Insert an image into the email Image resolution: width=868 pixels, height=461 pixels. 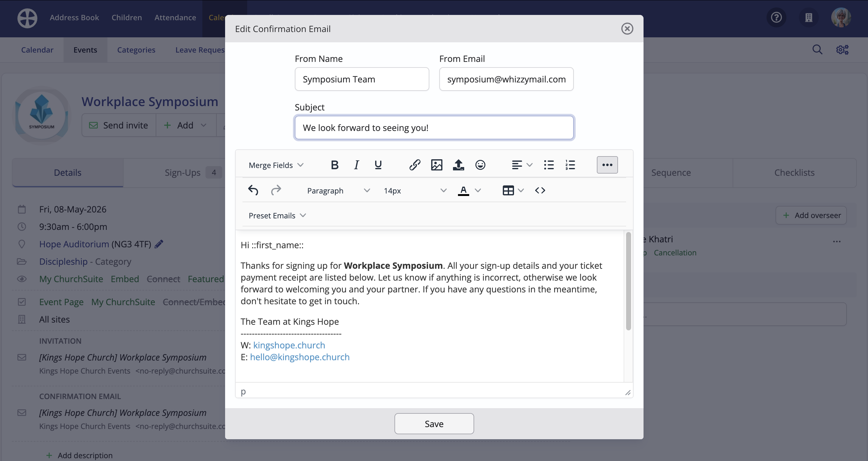coord(437,165)
